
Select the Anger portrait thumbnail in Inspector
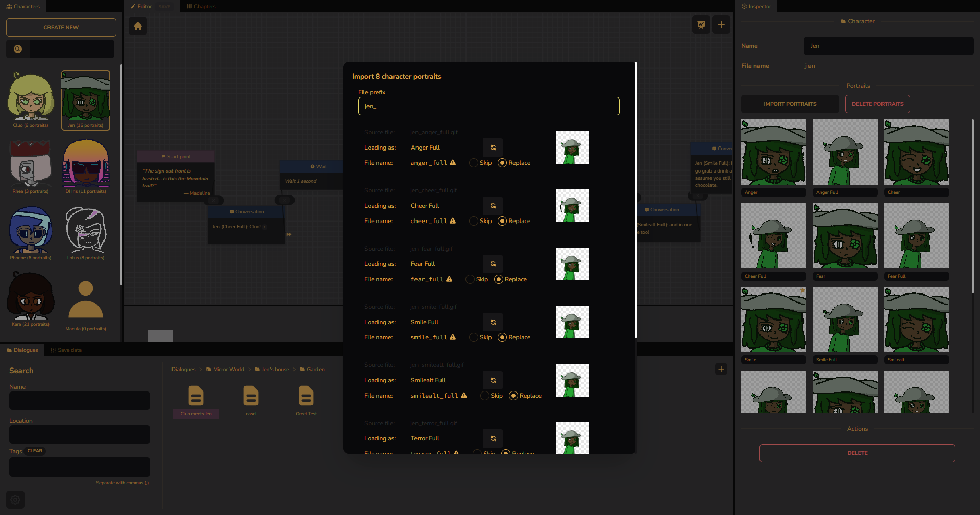(x=774, y=152)
